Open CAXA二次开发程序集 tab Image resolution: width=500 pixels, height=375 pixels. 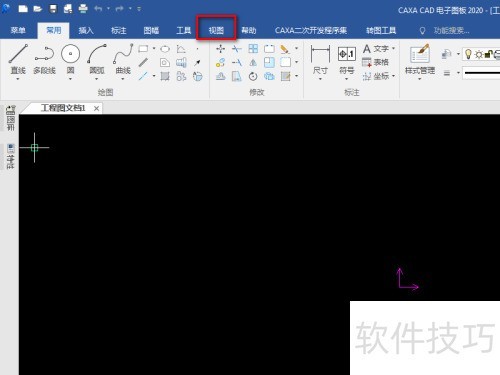pyautogui.click(x=311, y=31)
